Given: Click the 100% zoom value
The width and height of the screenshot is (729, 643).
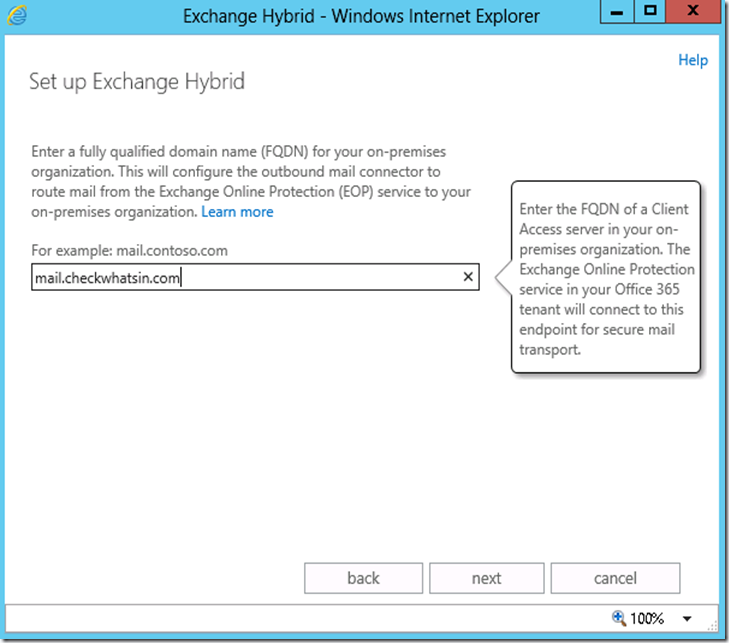Looking at the screenshot, I should click(647, 619).
